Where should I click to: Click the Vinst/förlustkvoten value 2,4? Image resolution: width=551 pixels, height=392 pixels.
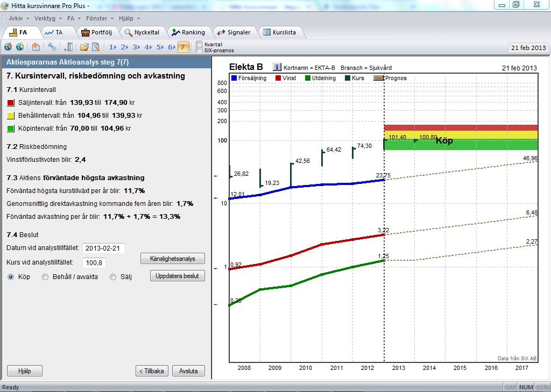click(80, 160)
